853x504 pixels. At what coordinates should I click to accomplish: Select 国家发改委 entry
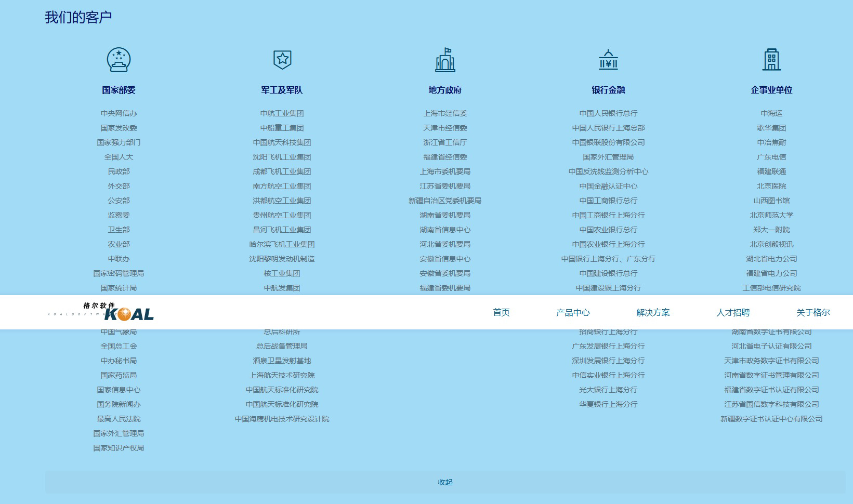(x=119, y=128)
